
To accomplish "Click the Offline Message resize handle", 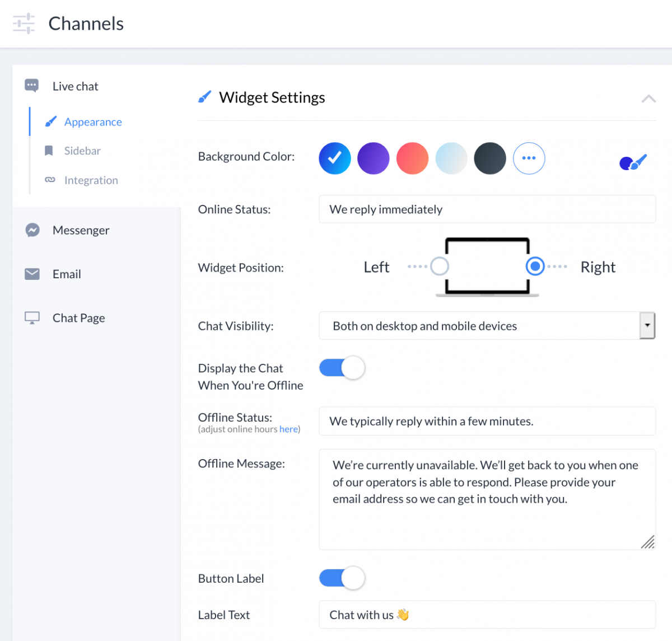I will (648, 542).
